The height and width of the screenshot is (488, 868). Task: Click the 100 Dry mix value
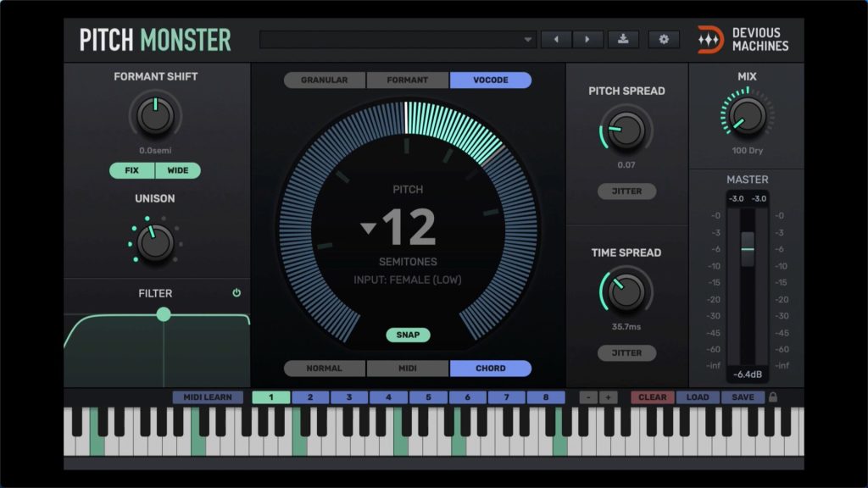click(x=748, y=151)
